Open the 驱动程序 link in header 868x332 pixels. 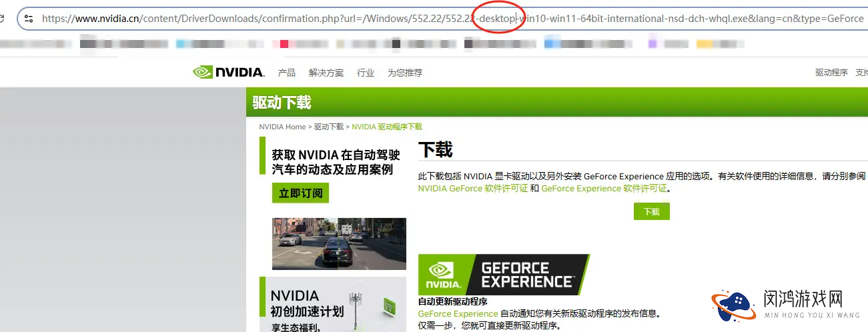click(831, 73)
